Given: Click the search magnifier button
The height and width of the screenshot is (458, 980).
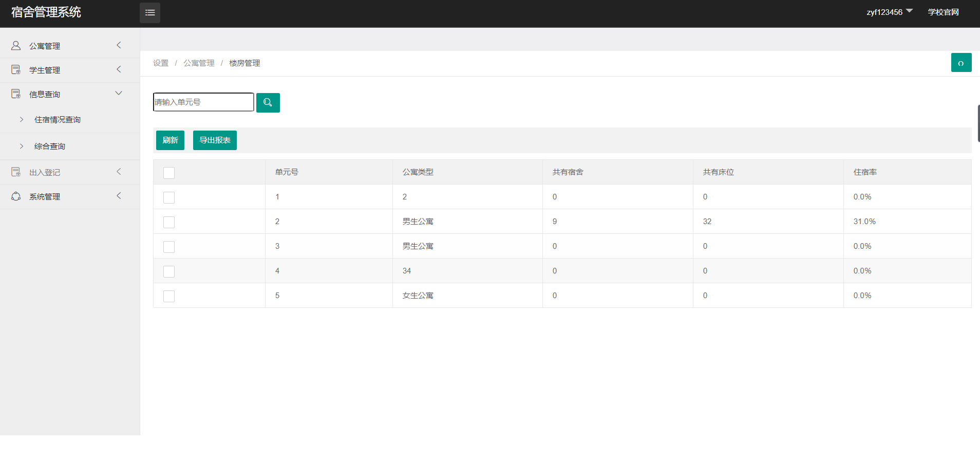Looking at the screenshot, I should (268, 103).
